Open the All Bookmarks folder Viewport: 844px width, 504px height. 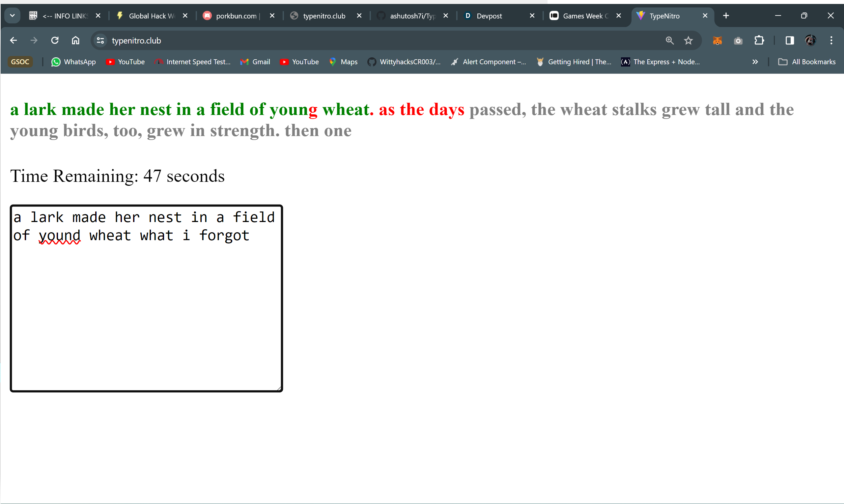(807, 62)
